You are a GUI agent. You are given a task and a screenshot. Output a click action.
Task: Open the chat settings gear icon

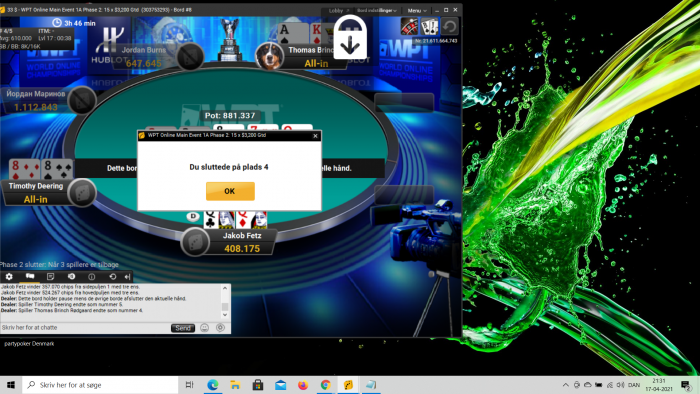click(x=9, y=277)
